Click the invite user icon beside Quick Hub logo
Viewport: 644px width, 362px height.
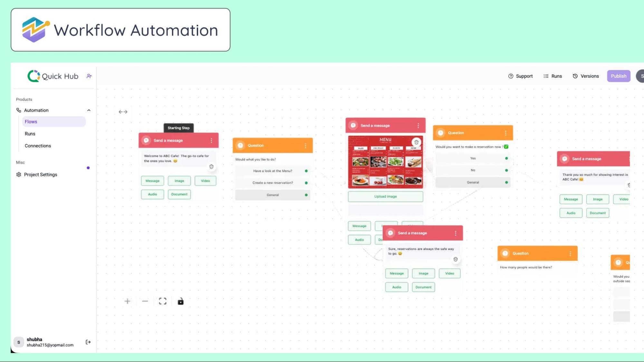click(x=89, y=76)
